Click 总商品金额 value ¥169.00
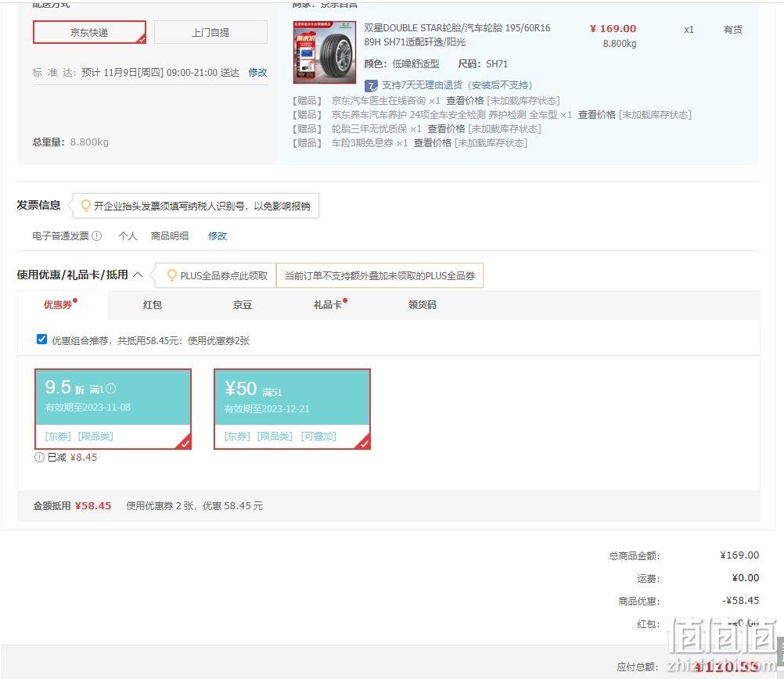Viewport: 784px width, 679px height. [x=739, y=555]
